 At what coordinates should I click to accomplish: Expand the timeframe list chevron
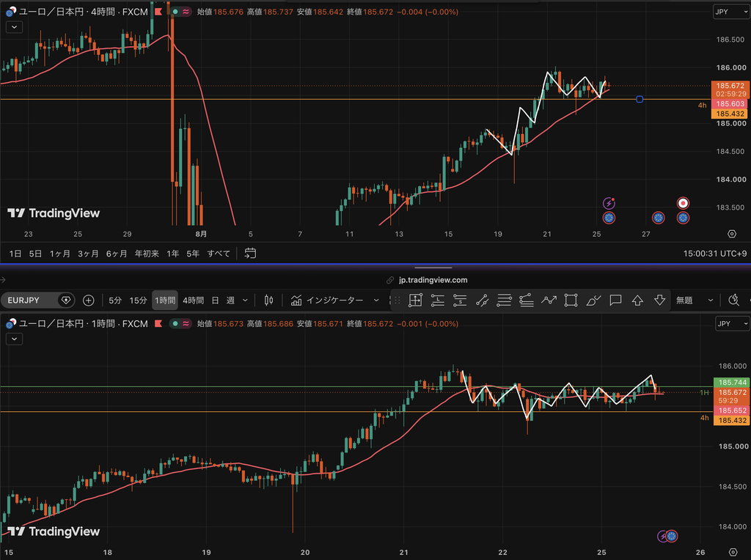pyautogui.click(x=245, y=300)
